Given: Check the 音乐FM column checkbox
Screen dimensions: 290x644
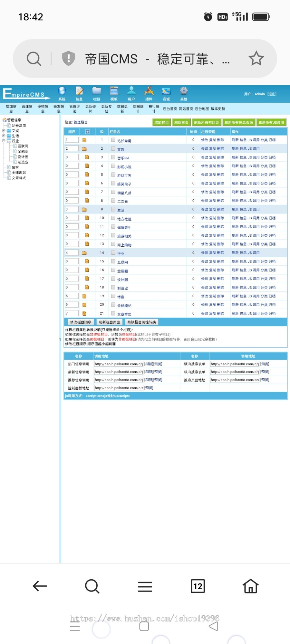Looking at the screenshot, I should point(113,157).
